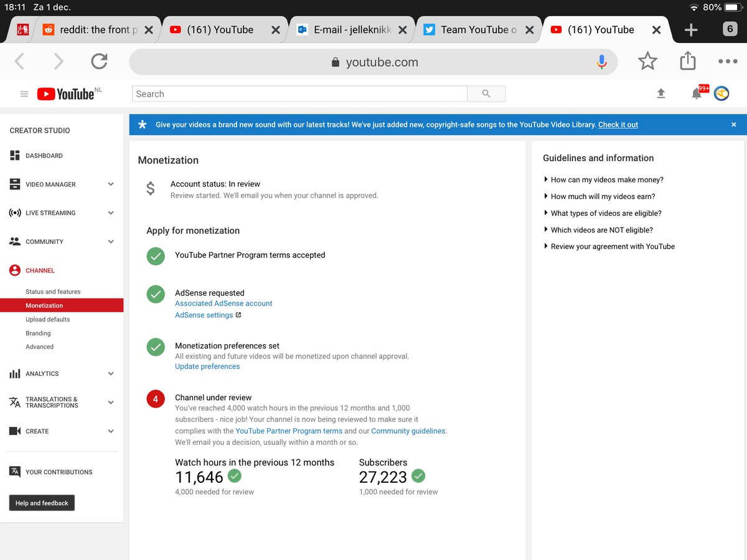The width and height of the screenshot is (747, 560).
Task: Click the browser forward arrow
Action: pyautogui.click(x=59, y=61)
